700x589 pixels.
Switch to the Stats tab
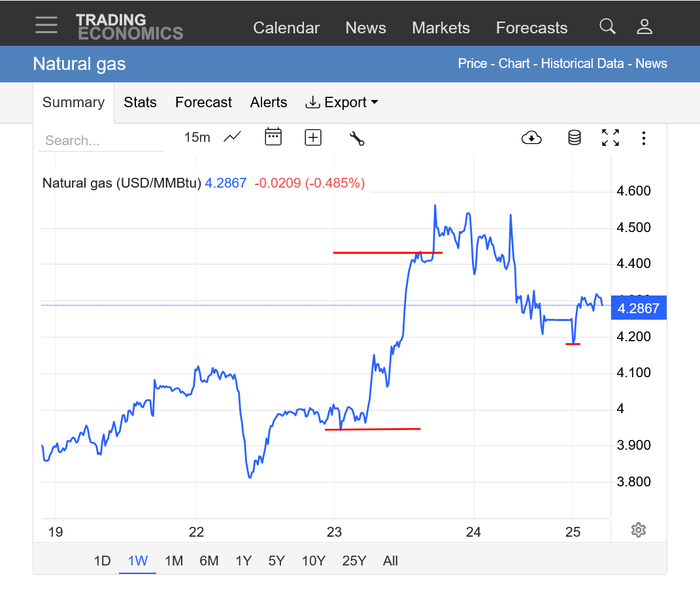click(140, 103)
